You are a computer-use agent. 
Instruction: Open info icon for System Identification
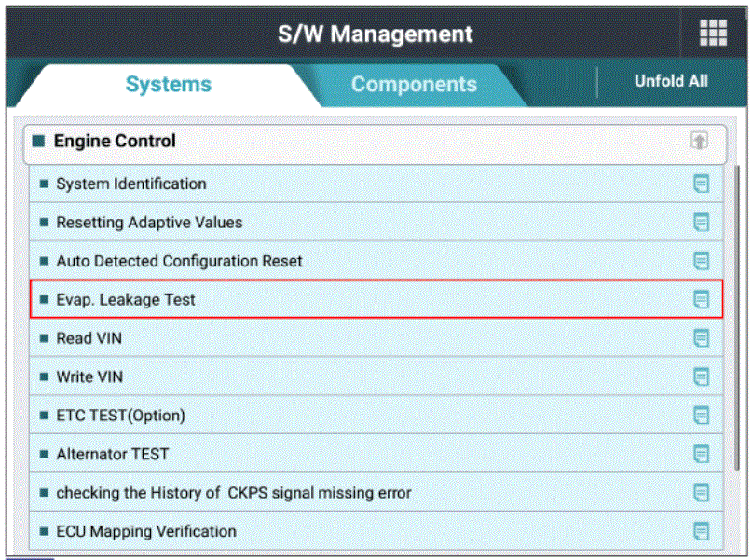(x=701, y=184)
